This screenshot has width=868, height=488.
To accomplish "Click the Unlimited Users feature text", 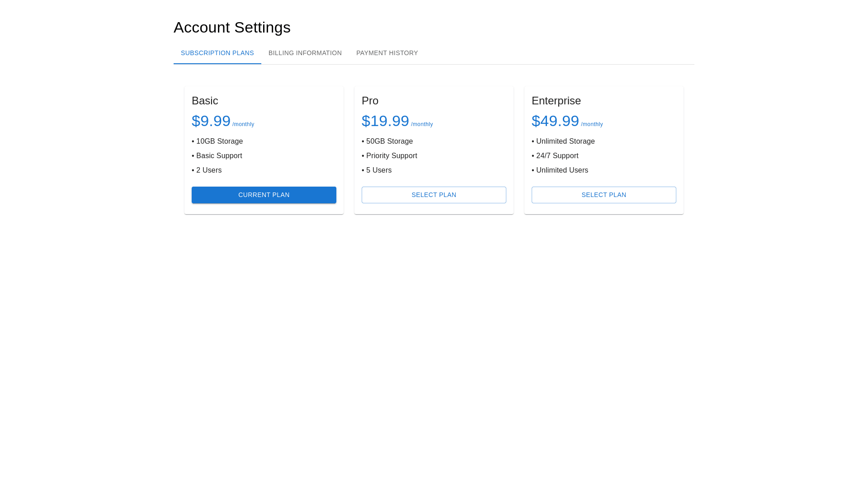I will click(561, 170).
